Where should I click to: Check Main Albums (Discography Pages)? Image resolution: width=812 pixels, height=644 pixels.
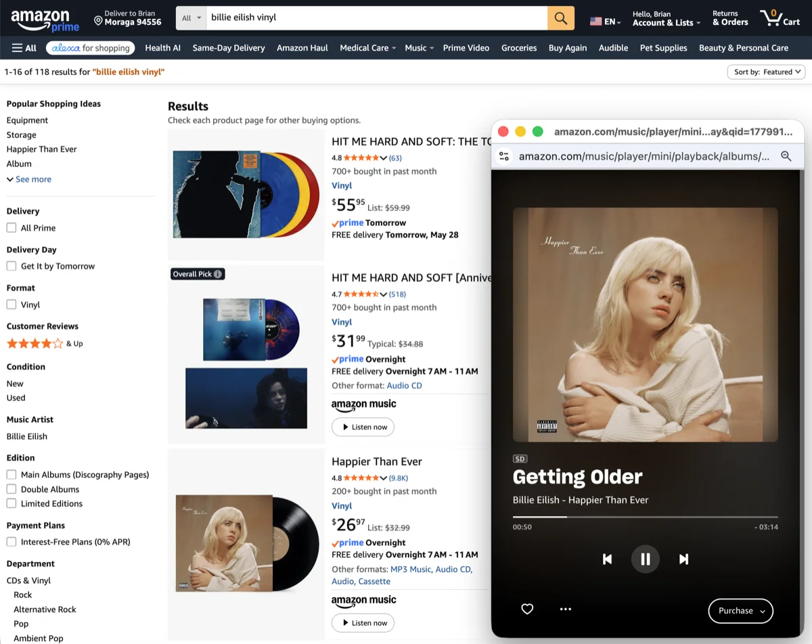(12, 474)
